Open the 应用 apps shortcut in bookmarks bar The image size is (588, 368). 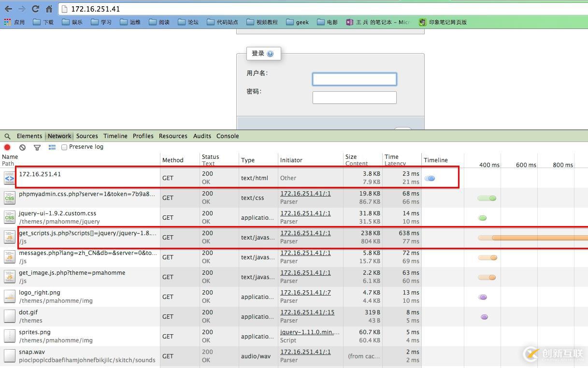[x=14, y=22]
